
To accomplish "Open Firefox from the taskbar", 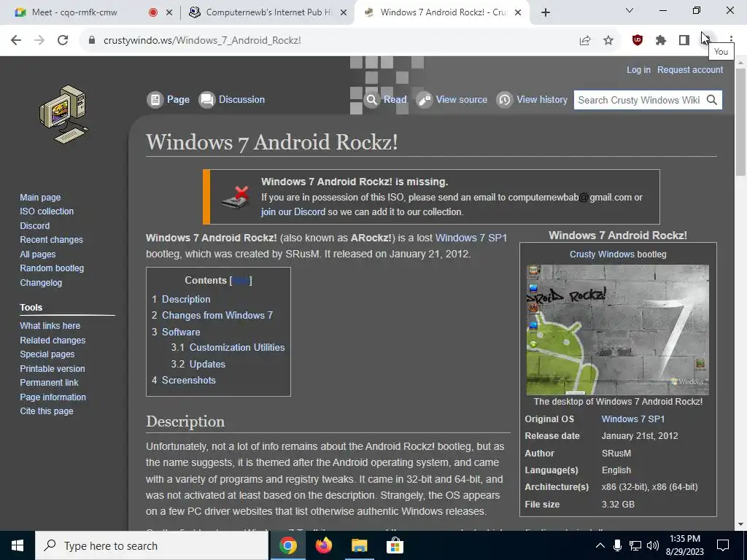I will [324, 545].
